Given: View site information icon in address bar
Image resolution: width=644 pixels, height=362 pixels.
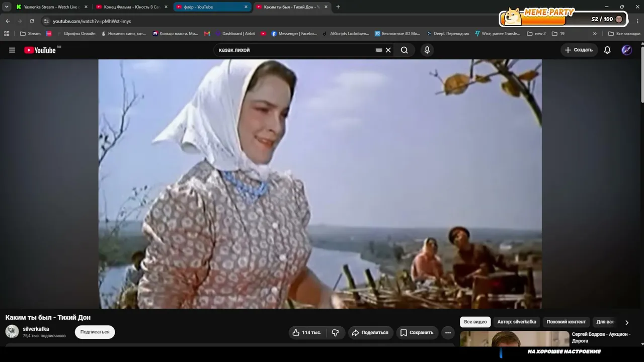Looking at the screenshot, I should [46, 21].
